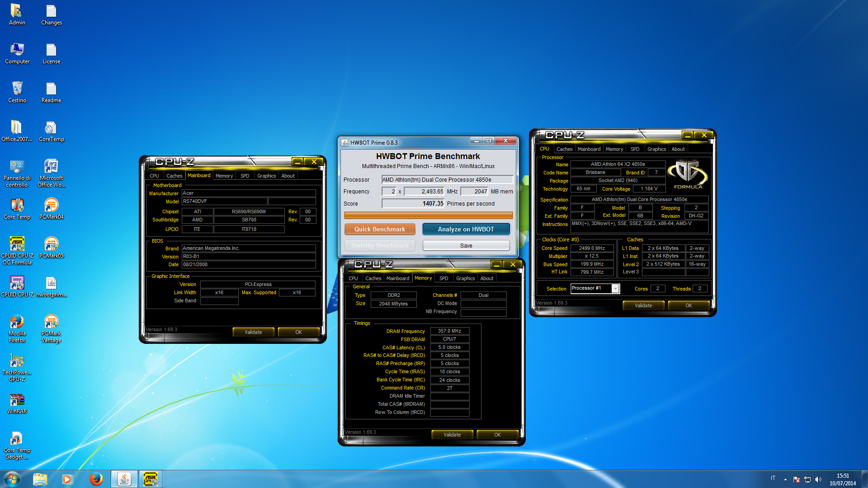Open Memory tab in Mainboard CPU-Z window
Image resolution: width=868 pixels, height=488 pixels.
coord(224,176)
